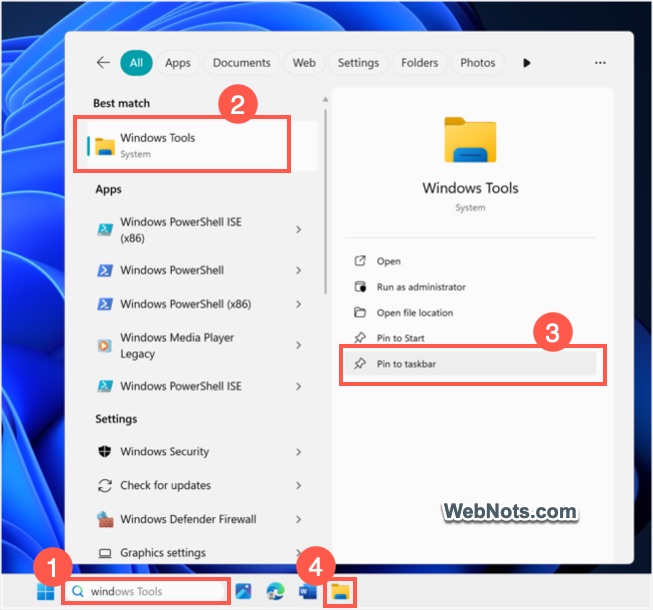
Task: Choose Pin to Start
Action: click(471, 337)
